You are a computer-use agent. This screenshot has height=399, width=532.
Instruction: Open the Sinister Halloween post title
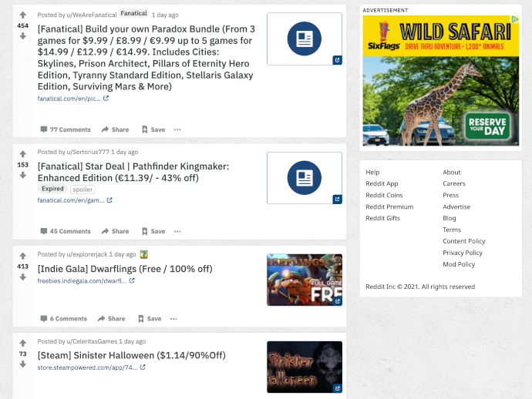point(132,355)
